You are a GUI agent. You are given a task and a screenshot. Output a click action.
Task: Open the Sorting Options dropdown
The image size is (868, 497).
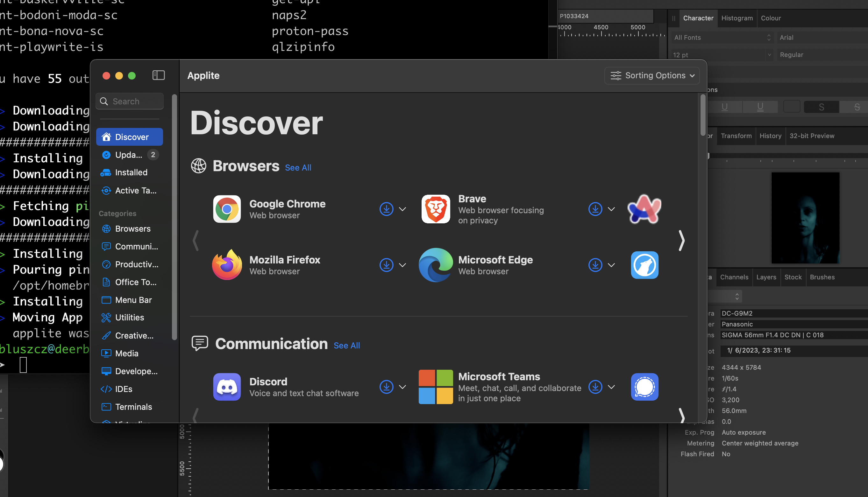pos(652,75)
